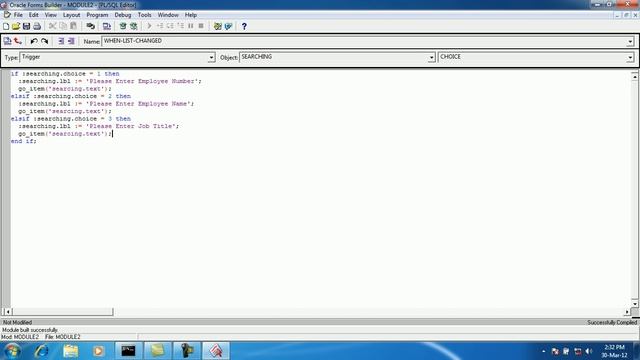The image size is (640, 360).
Task: Open the Layout menu
Action: click(71, 15)
